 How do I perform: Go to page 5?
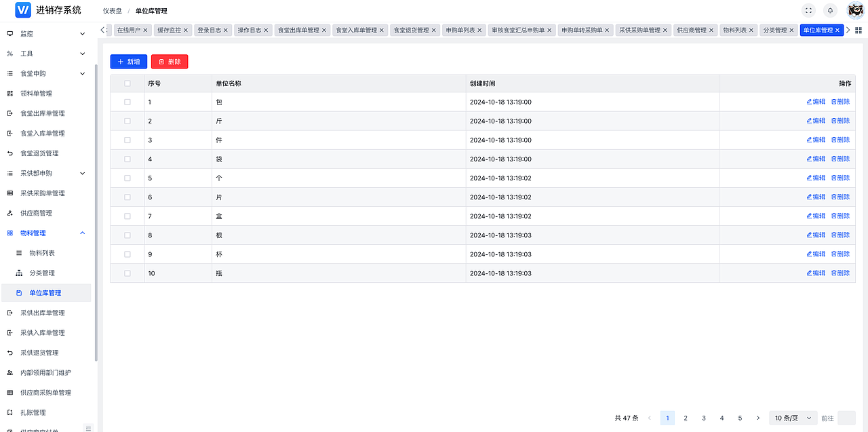click(x=740, y=418)
